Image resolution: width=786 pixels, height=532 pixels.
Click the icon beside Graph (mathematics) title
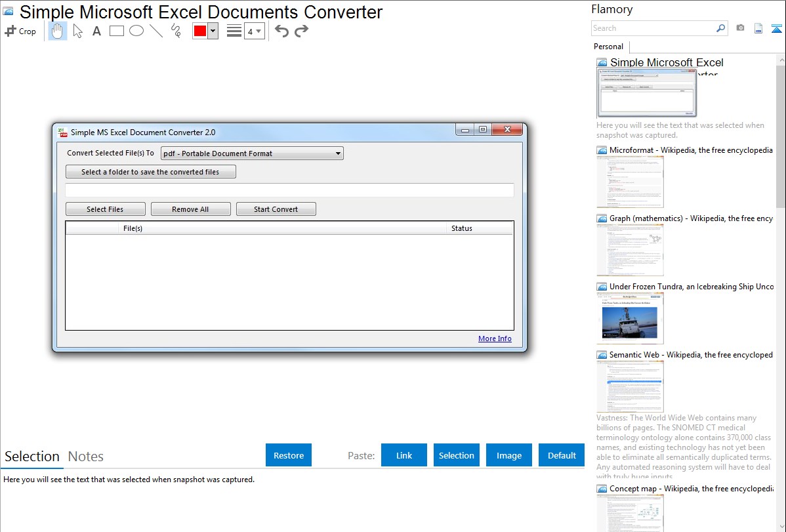click(602, 218)
